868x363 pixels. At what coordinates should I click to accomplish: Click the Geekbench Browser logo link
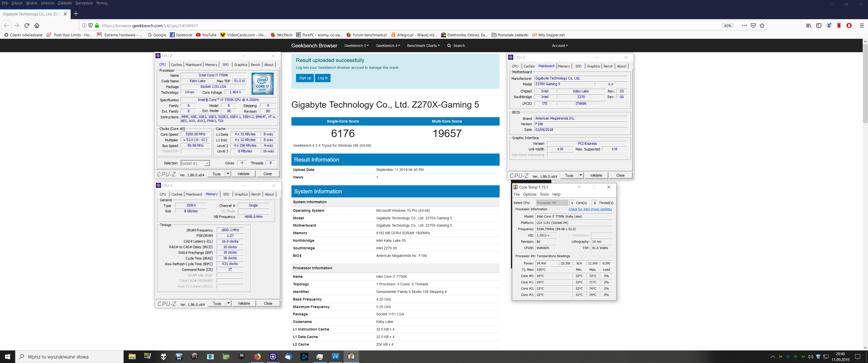[314, 45]
